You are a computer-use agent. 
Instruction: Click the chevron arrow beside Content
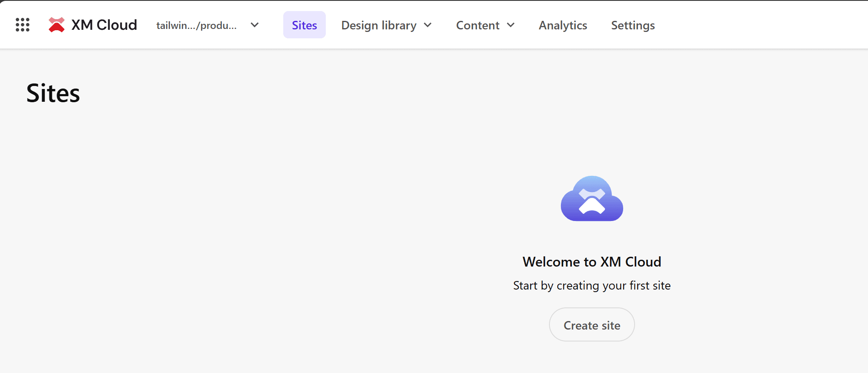[x=511, y=25]
